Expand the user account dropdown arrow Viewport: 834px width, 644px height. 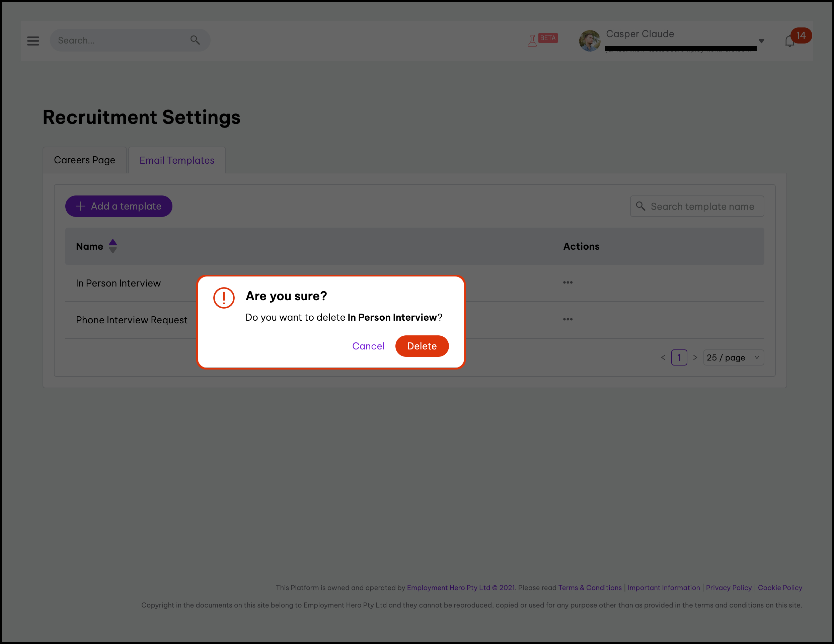click(761, 41)
